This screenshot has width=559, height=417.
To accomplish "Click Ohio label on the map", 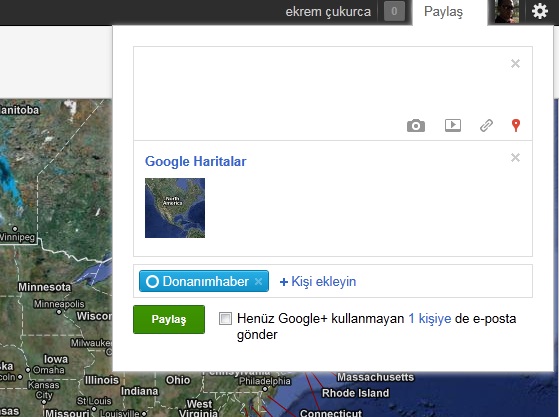I will [178, 380].
